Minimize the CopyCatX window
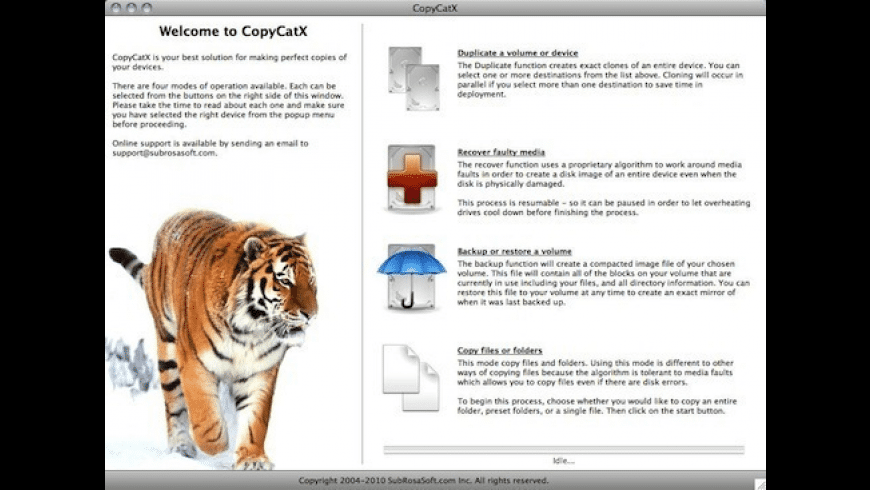This screenshot has width=870, height=490. click(x=131, y=8)
